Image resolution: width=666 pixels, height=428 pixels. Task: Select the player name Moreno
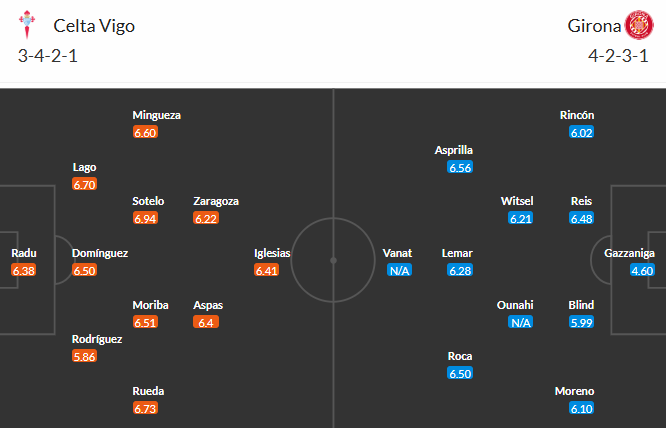(577, 391)
